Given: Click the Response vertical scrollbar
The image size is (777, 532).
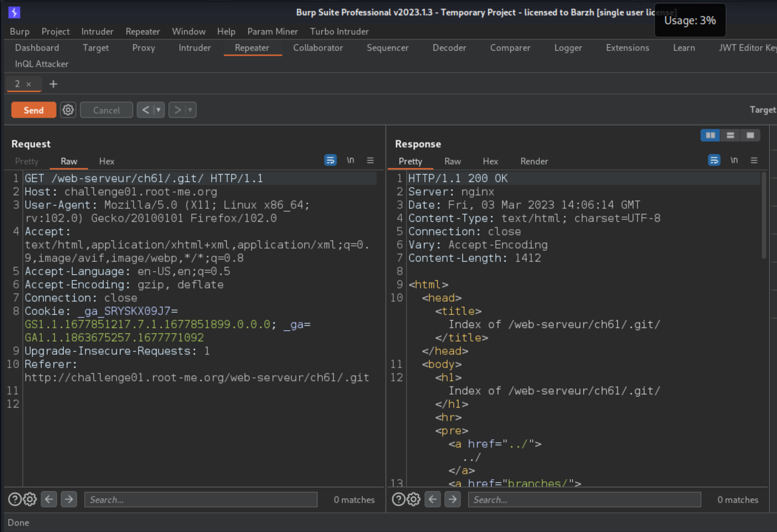Looking at the screenshot, I should click(764, 215).
